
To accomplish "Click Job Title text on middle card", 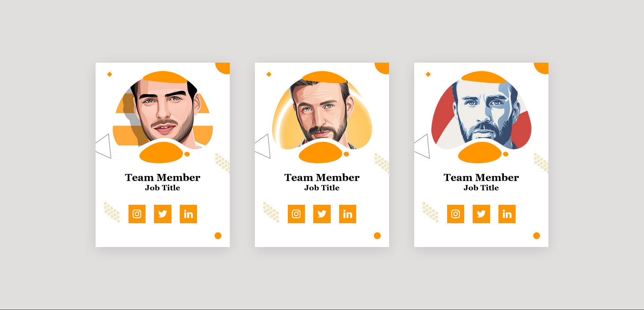I will coord(322,188).
